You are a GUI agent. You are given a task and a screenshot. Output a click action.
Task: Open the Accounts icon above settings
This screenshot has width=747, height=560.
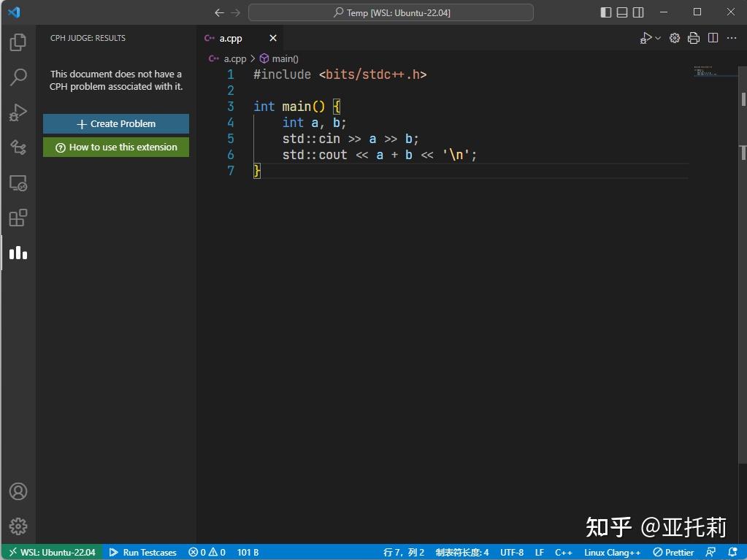point(18,491)
